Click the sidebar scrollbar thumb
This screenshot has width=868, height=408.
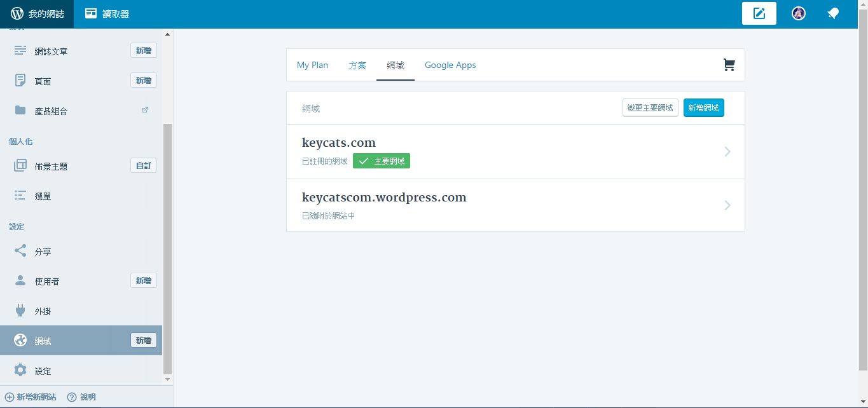click(168, 248)
